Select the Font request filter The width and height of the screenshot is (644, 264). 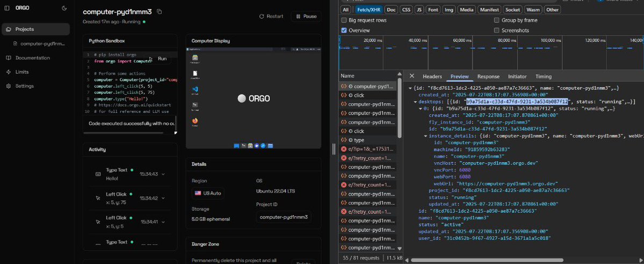click(x=433, y=10)
